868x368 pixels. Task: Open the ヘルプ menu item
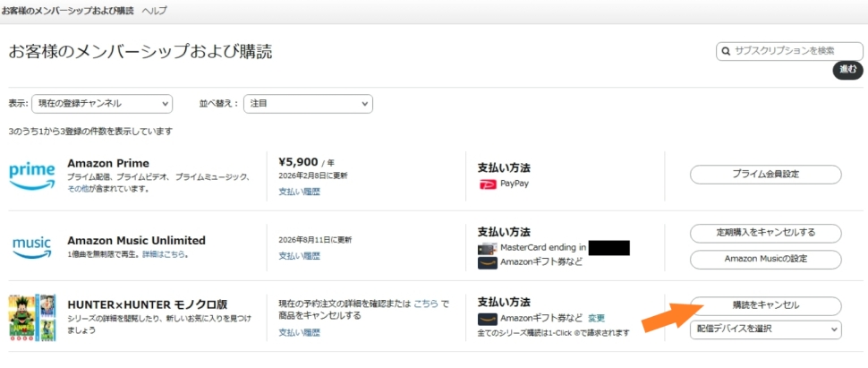tap(154, 11)
